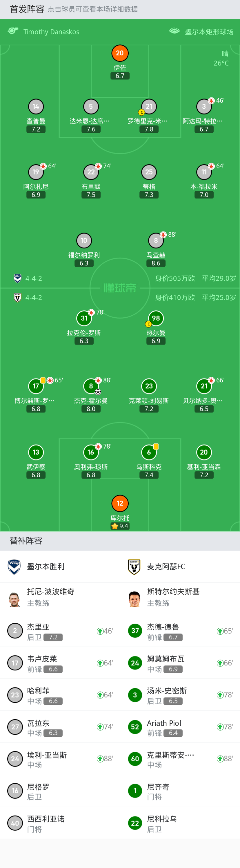Tap 杰克-霍尔曼 number 8 scorer circle
The width and height of the screenshot is (240, 868).
(91, 386)
